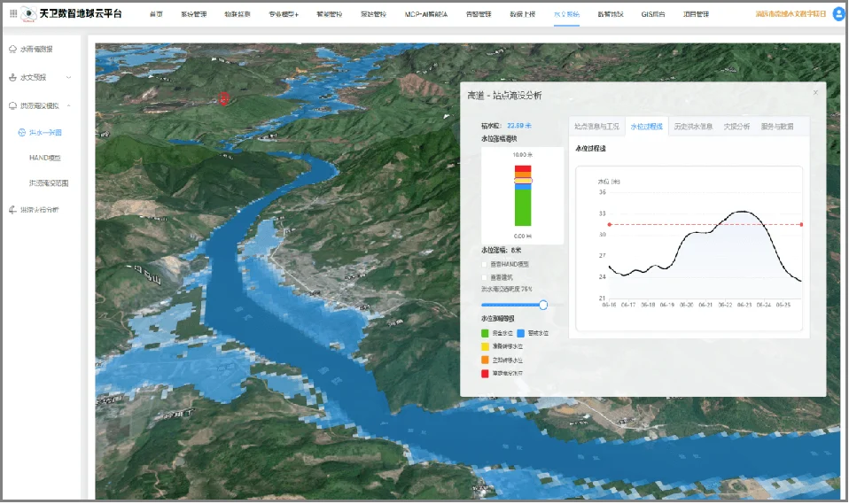The height and width of the screenshot is (504, 849).
Task: Click the 洪涝淹没模拟 sidebar icon
Action: tap(12, 105)
